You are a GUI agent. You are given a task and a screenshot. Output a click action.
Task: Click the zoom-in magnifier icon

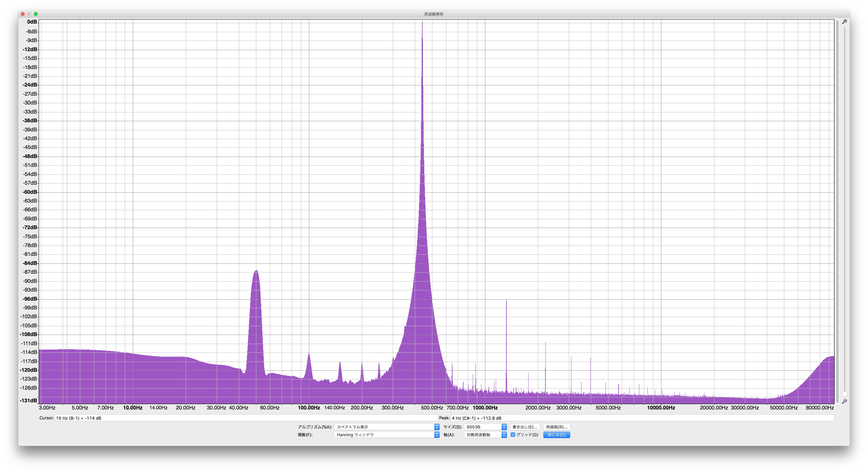click(844, 22)
